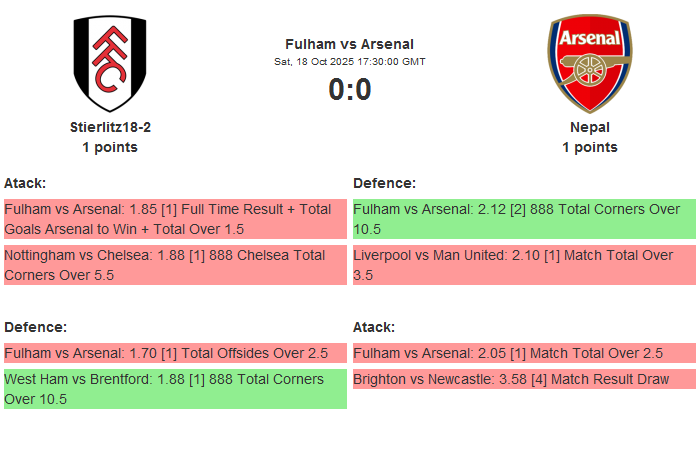Select the bottom-left Defence section heading
Image resolution: width=700 pixels, height=460 pixels.
(x=35, y=327)
